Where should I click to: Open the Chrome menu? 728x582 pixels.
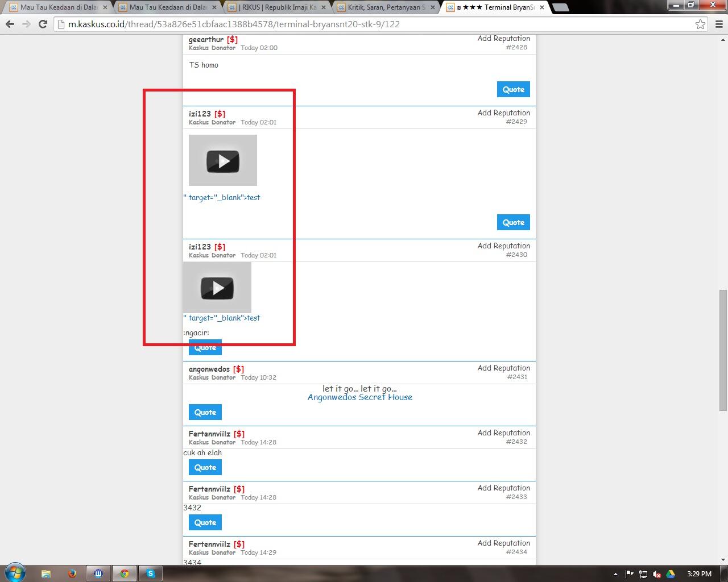pos(718,24)
